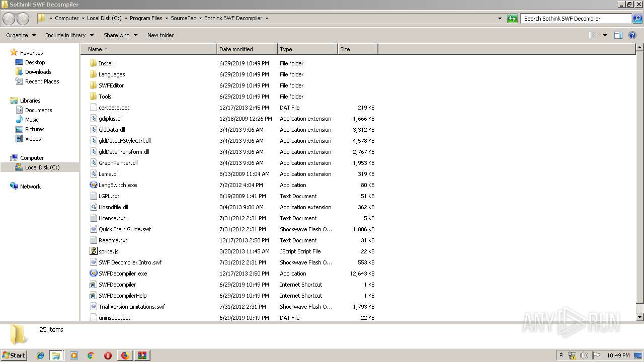Viewport: 644px width, 362px height.
Task: Click SourceTec breadcrumb
Action: [x=183, y=18]
